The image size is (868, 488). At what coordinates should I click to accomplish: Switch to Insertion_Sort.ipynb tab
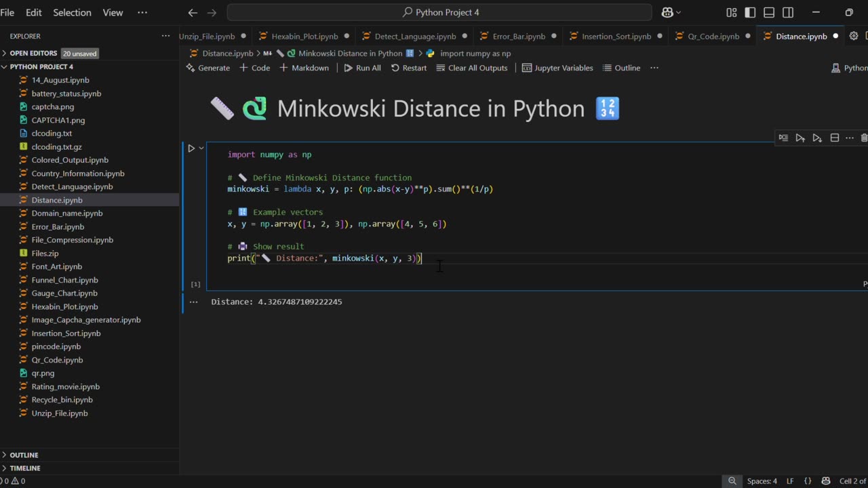616,36
